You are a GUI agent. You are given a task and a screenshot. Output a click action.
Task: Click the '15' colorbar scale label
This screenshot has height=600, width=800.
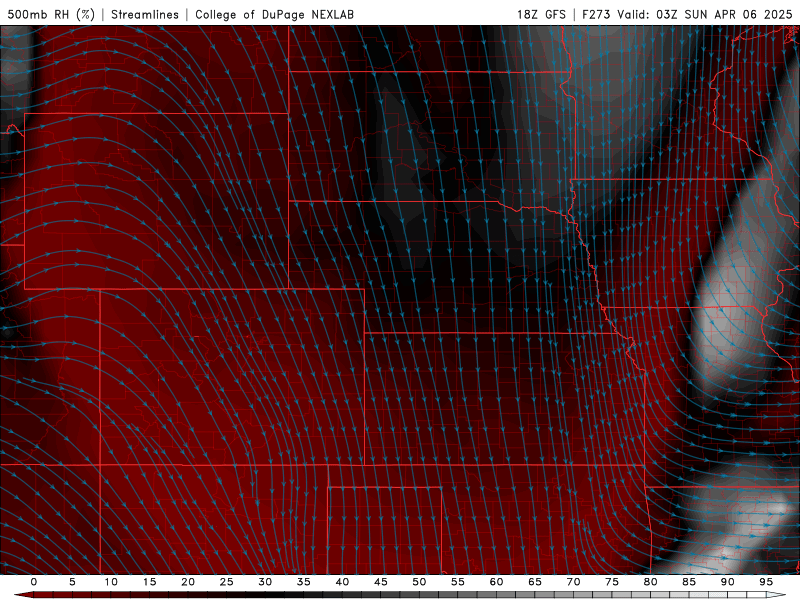pos(149,582)
